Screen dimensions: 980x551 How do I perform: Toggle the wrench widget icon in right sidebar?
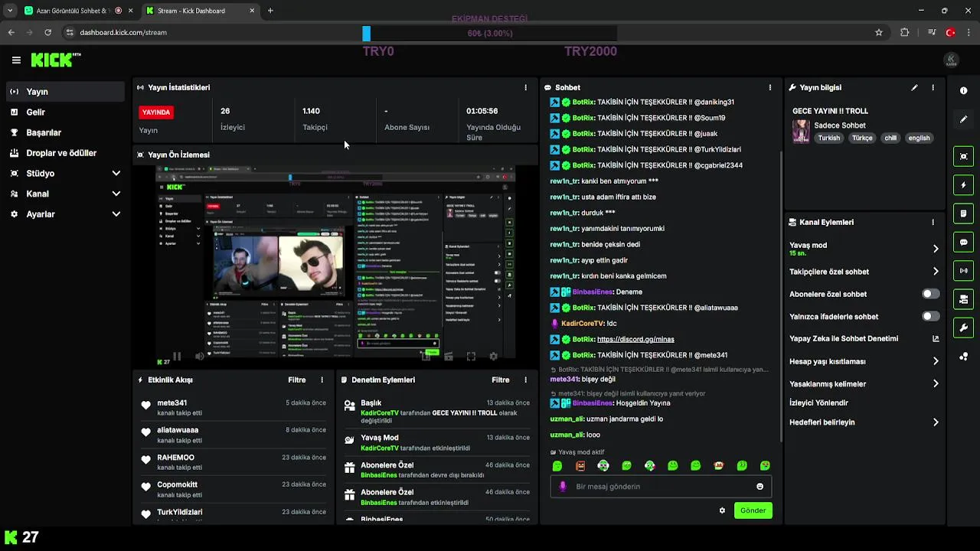[x=963, y=328]
